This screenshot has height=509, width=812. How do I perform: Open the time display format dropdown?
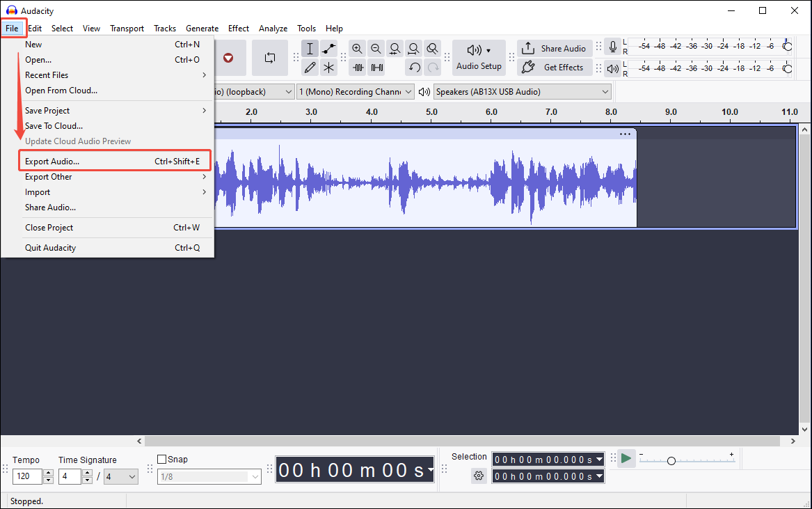coord(430,470)
